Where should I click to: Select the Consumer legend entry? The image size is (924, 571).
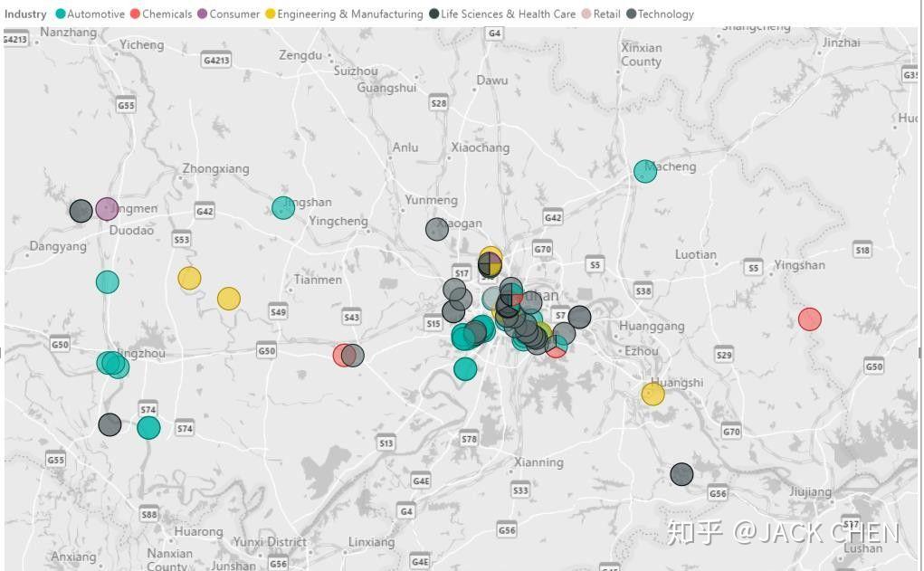(229, 14)
